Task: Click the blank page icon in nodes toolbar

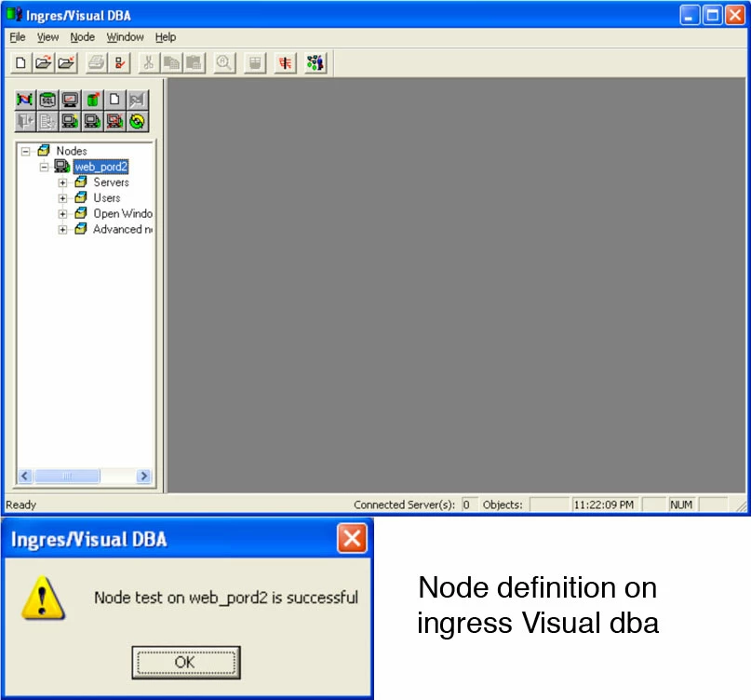Action: point(114,100)
